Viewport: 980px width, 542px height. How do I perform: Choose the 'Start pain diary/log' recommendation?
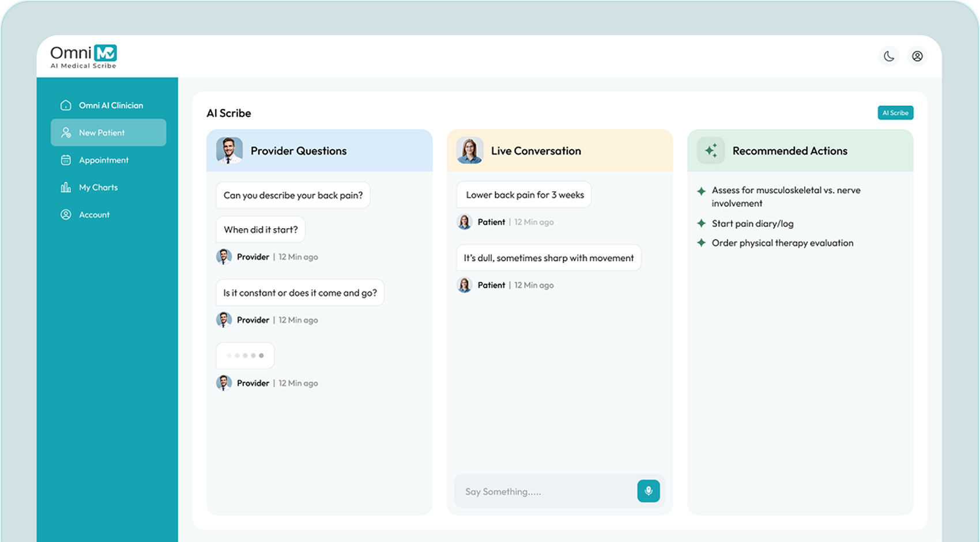tap(752, 223)
